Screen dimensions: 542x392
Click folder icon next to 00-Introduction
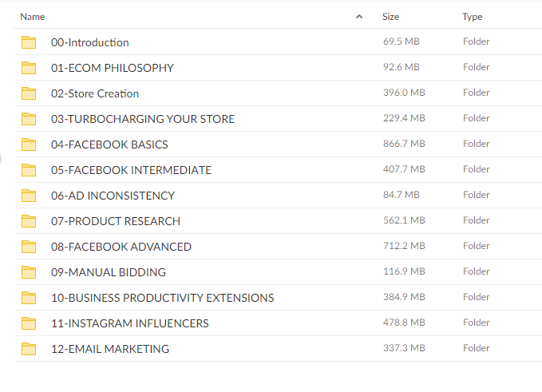(x=29, y=42)
